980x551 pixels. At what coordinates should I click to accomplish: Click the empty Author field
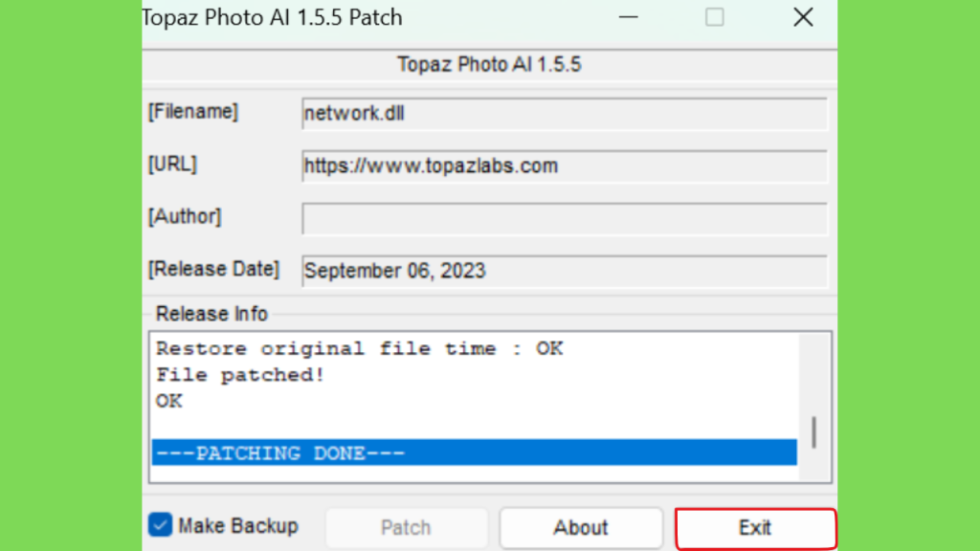point(565,219)
